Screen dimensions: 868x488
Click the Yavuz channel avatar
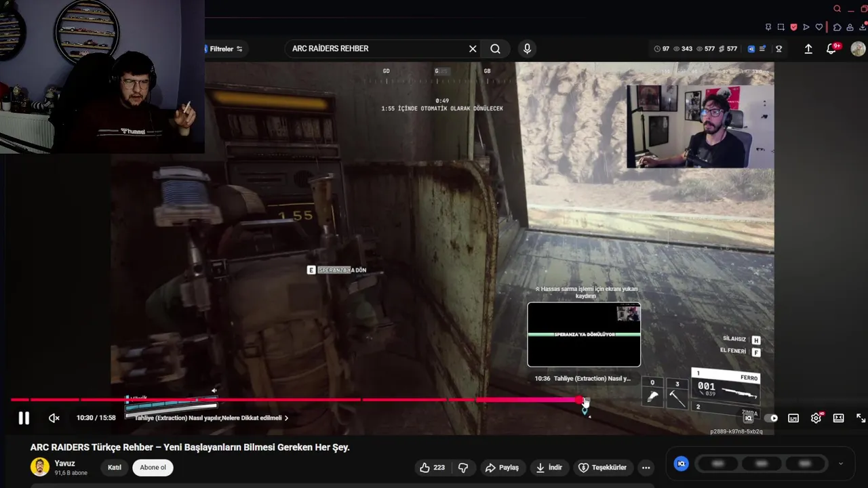tap(40, 467)
